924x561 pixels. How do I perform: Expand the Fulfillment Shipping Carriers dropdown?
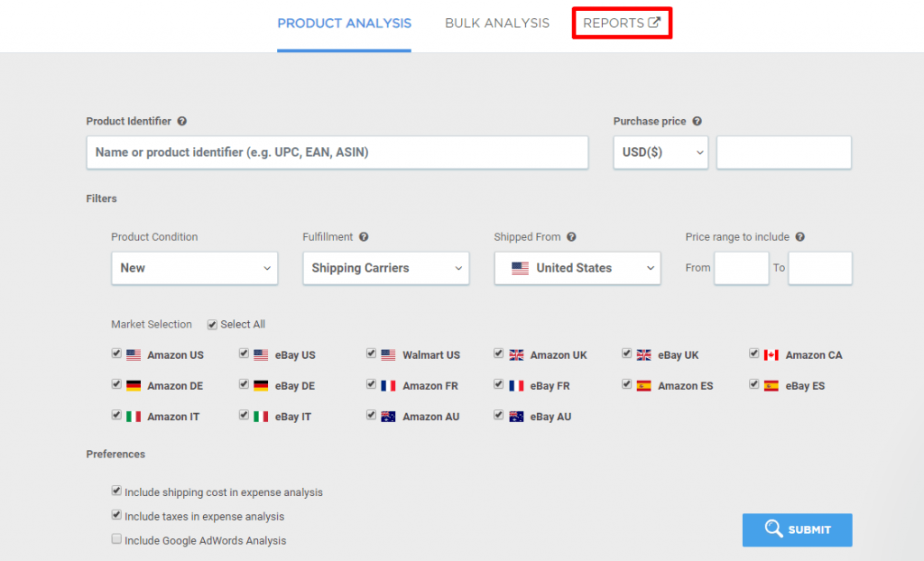click(x=386, y=268)
